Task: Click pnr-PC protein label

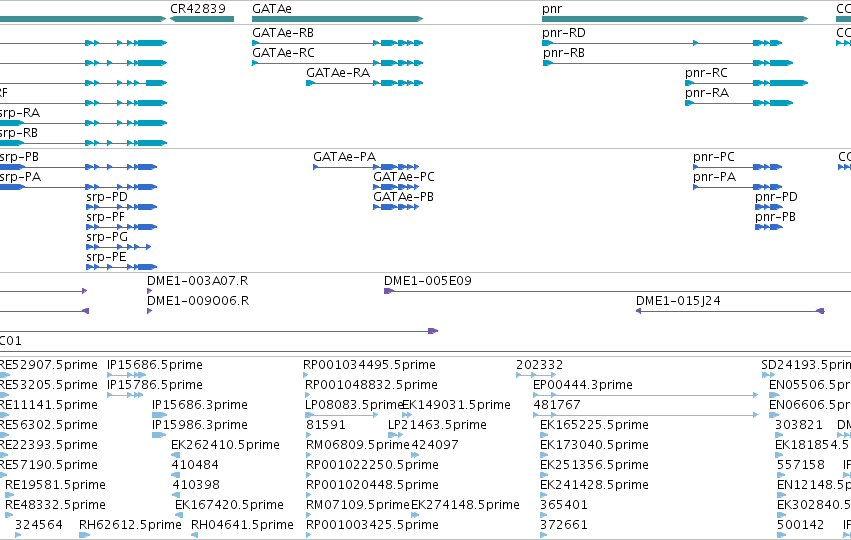Action: click(x=714, y=157)
